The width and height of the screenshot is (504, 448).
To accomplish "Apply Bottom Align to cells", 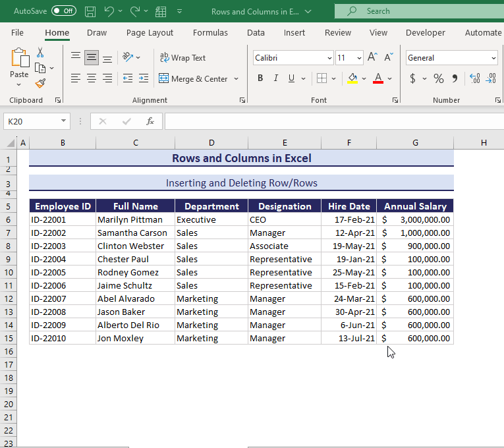I will click(x=107, y=58).
